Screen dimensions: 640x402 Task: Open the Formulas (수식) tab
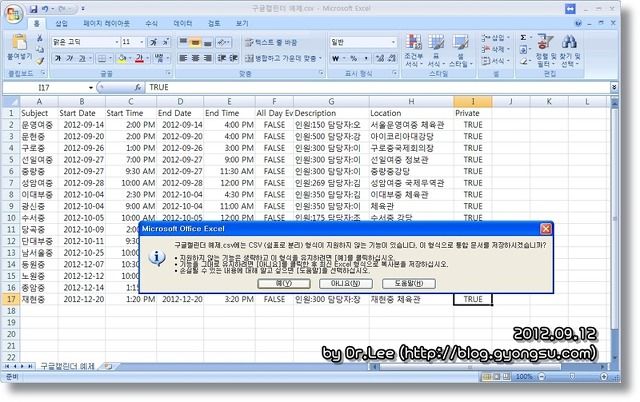(151, 24)
